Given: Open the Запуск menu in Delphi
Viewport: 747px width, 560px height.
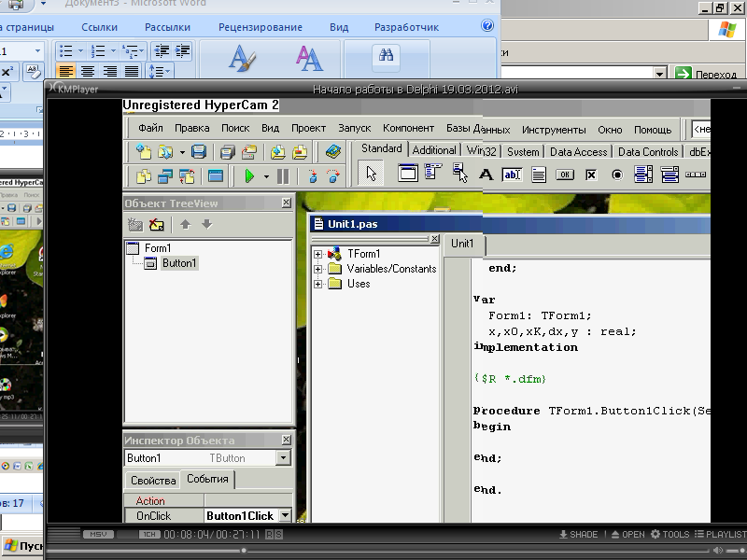Looking at the screenshot, I should 355,128.
